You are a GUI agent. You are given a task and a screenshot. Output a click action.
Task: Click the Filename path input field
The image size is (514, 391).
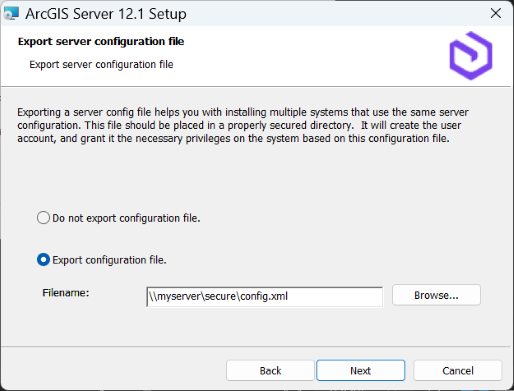pyautogui.click(x=265, y=296)
